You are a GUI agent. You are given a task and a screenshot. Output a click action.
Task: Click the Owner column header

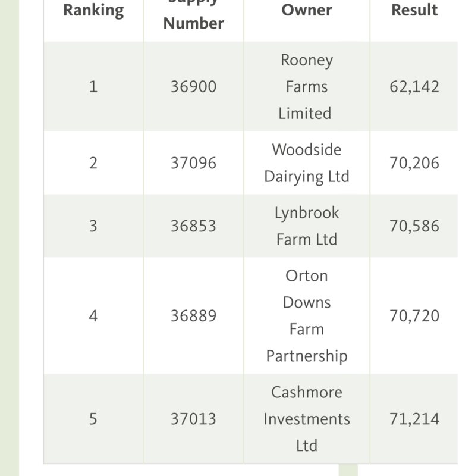pos(306,11)
